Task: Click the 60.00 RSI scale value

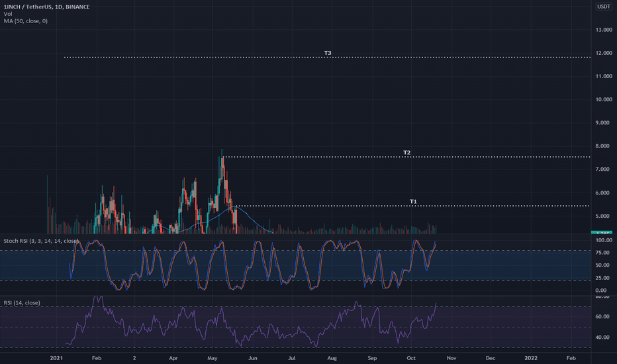Action: click(x=602, y=316)
